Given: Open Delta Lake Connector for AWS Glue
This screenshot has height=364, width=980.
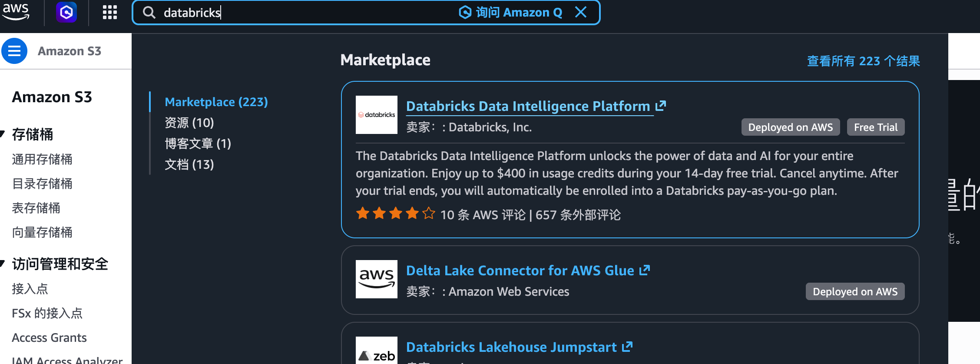Looking at the screenshot, I should (x=520, y=270).
